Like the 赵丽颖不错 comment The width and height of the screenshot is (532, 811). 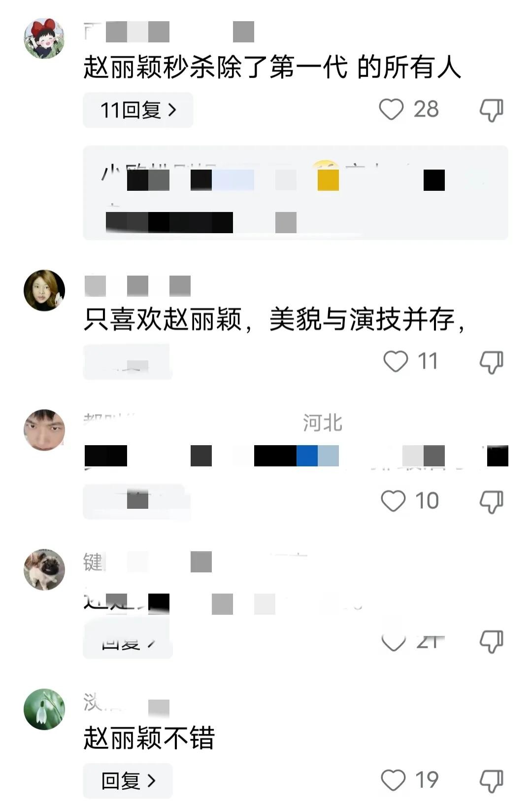393,780
